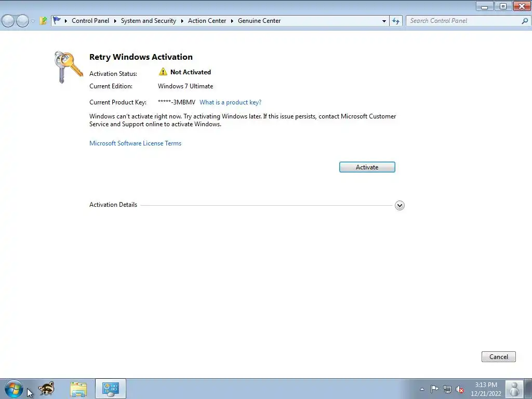Open Microsoft Software License Terms link

click(136, 143)
